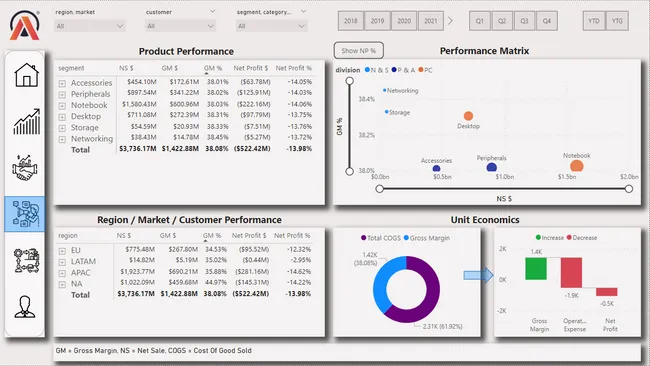Expand the LATAM region row
The height and width of the screenshot is (366, 650).
point(62,262)
